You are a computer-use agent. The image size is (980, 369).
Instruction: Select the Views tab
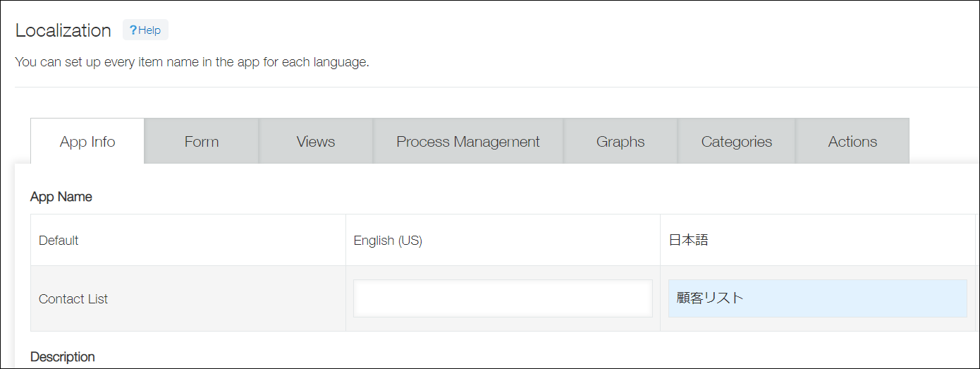[316, 142]
